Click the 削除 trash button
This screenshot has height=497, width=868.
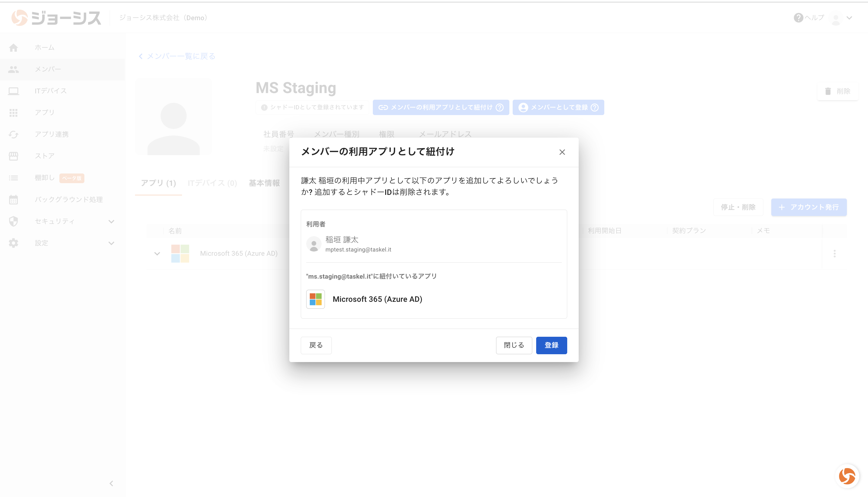point(838,91)
